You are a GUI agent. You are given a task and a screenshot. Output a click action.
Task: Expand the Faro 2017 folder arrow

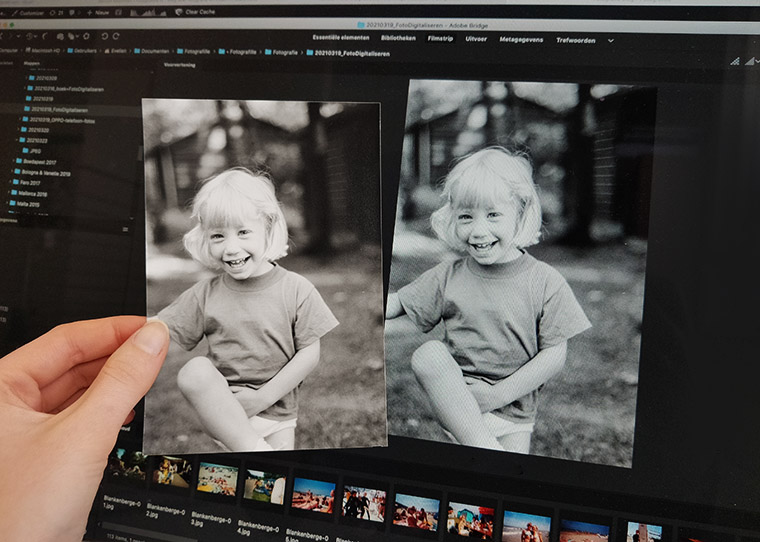point(10,182)
